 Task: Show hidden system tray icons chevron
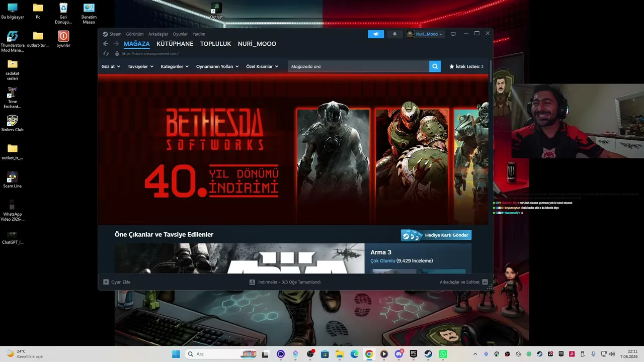coord(475,354)
